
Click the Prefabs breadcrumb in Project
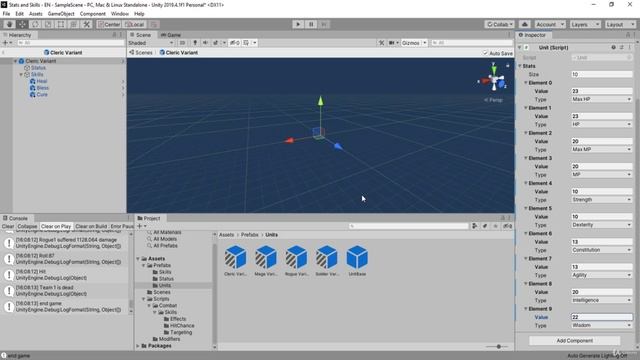point(249,235)
